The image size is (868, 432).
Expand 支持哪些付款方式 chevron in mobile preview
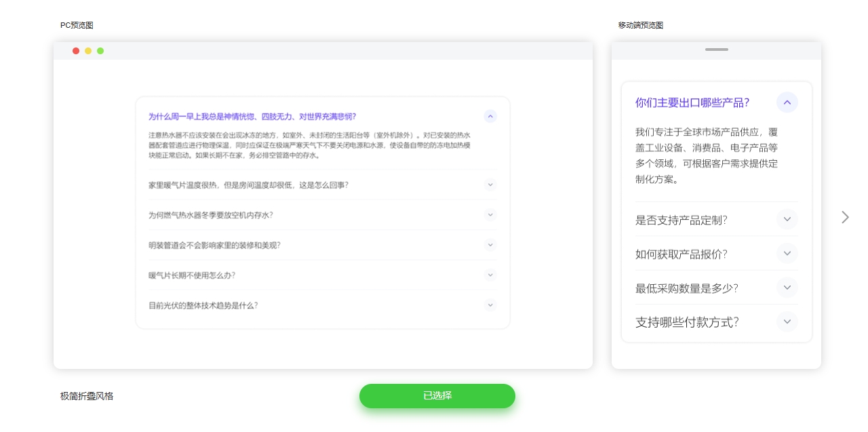[x=787, y=321]
